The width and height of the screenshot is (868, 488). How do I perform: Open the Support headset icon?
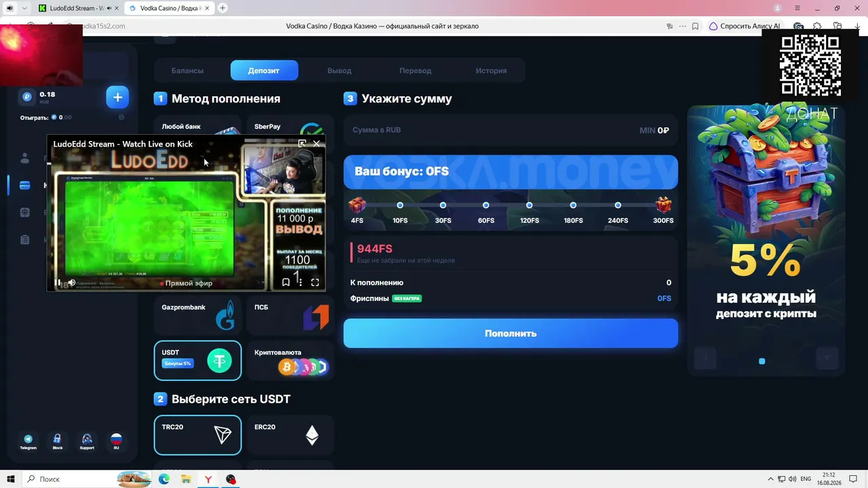[87, 442]
